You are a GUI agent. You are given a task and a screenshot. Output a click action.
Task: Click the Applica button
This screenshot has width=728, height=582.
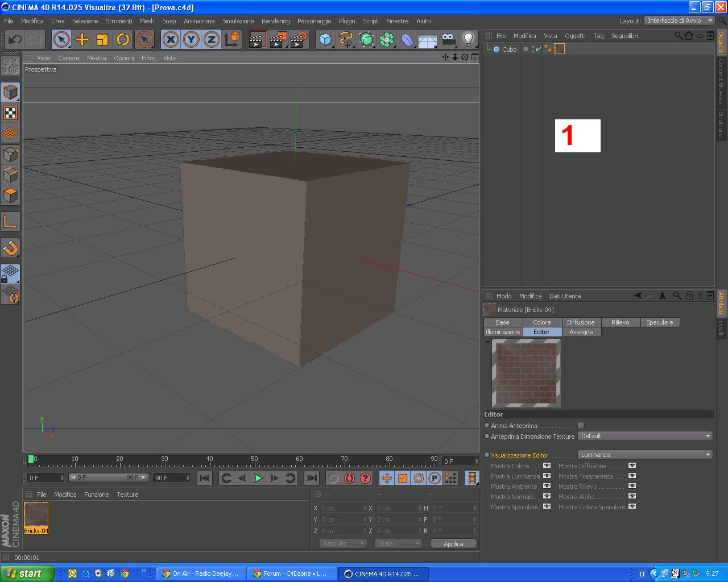tap(453, 544)
